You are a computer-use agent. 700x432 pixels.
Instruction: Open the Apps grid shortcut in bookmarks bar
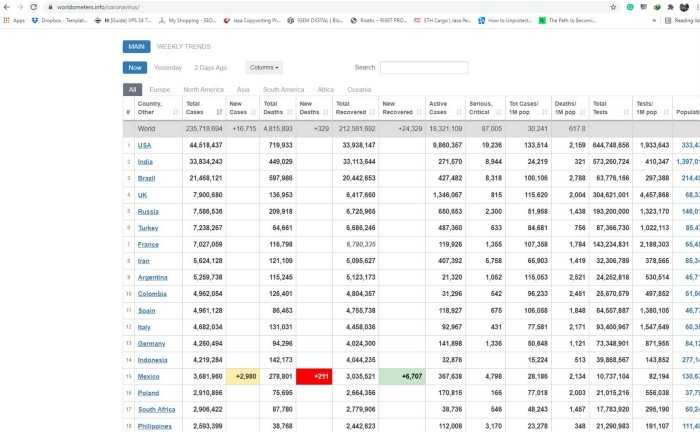pos(14,21)
